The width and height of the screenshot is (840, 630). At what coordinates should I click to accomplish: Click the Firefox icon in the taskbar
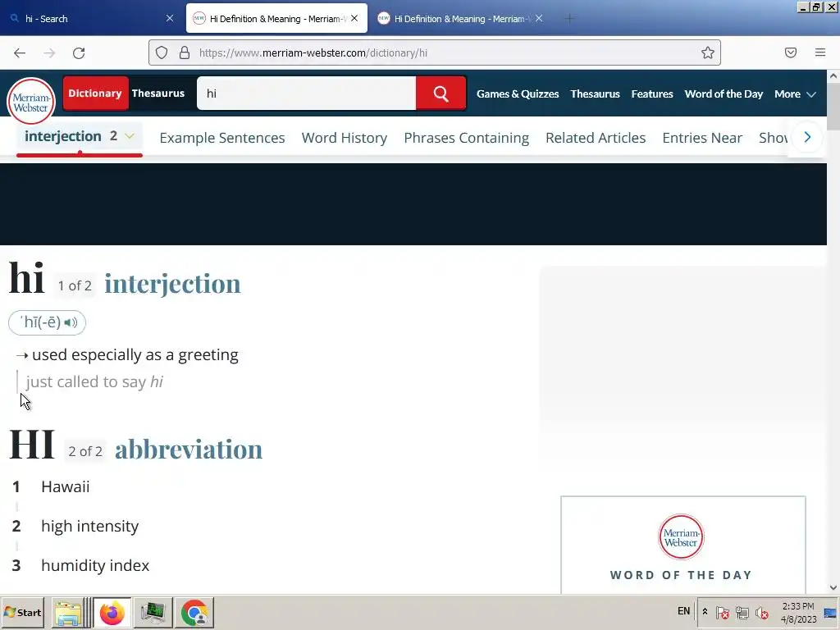(x=112, y=613)
